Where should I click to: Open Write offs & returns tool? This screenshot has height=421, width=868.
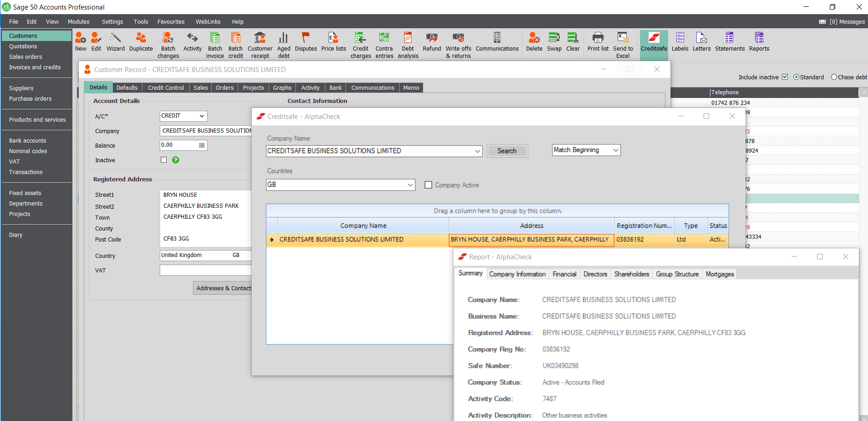pyautogui.click(x=458, y=45)
